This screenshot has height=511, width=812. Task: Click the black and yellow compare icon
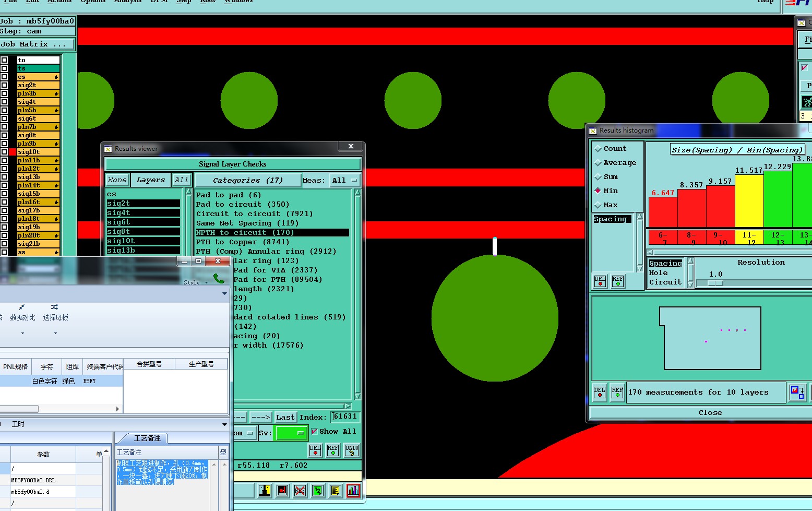coord(265,491)
